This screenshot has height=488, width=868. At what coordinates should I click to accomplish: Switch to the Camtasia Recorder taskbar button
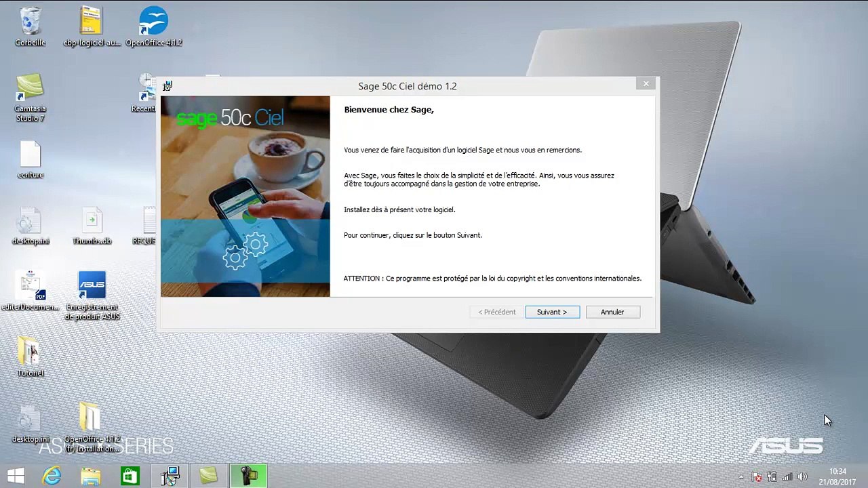[248, 476]
